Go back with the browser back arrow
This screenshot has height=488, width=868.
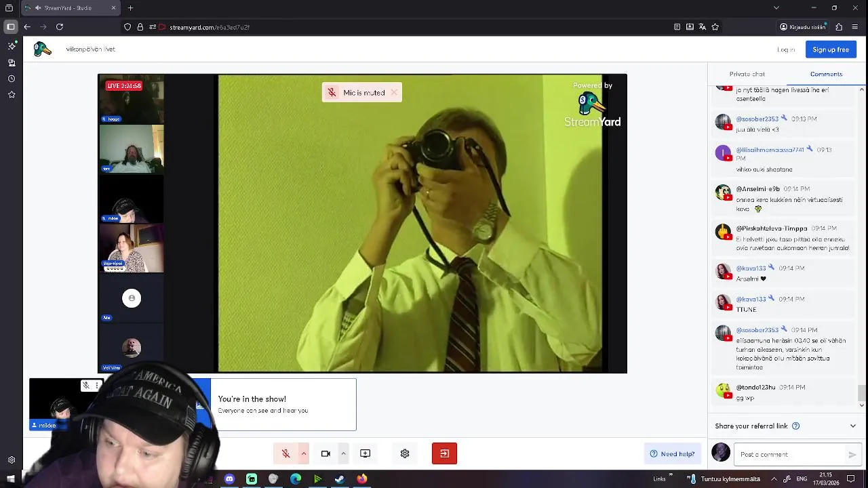coord(27,27)
